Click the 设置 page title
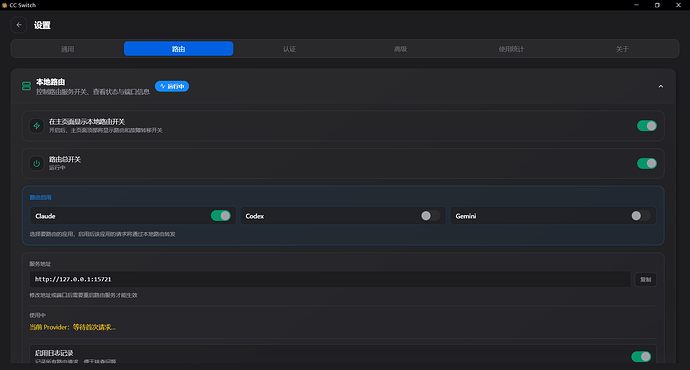 click(x=42, y=25)
